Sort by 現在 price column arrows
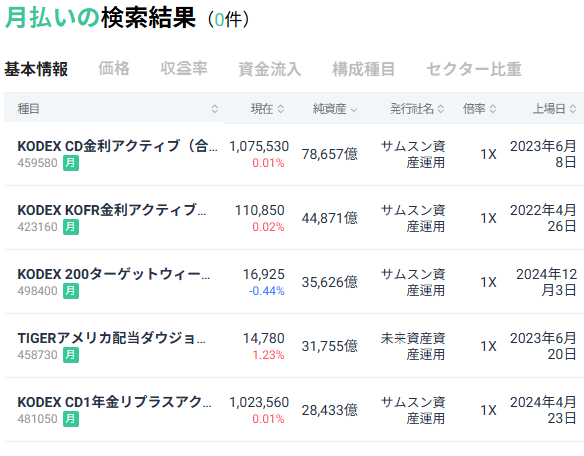The height and width of the screenshot is (456, 584). tap(281, 109)
